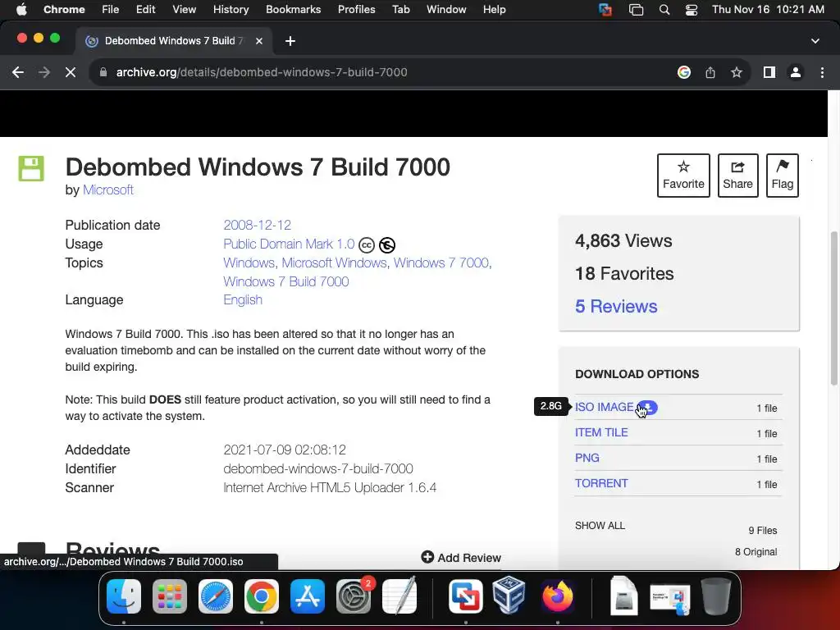840x630 pixels.
Task: Open Control Center from menu bar
Action: [691, 10]
